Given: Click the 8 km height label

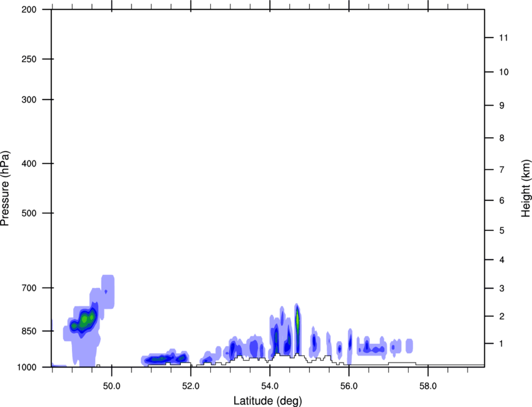Looking at the screenshot, I should click(x=502, y=138).
